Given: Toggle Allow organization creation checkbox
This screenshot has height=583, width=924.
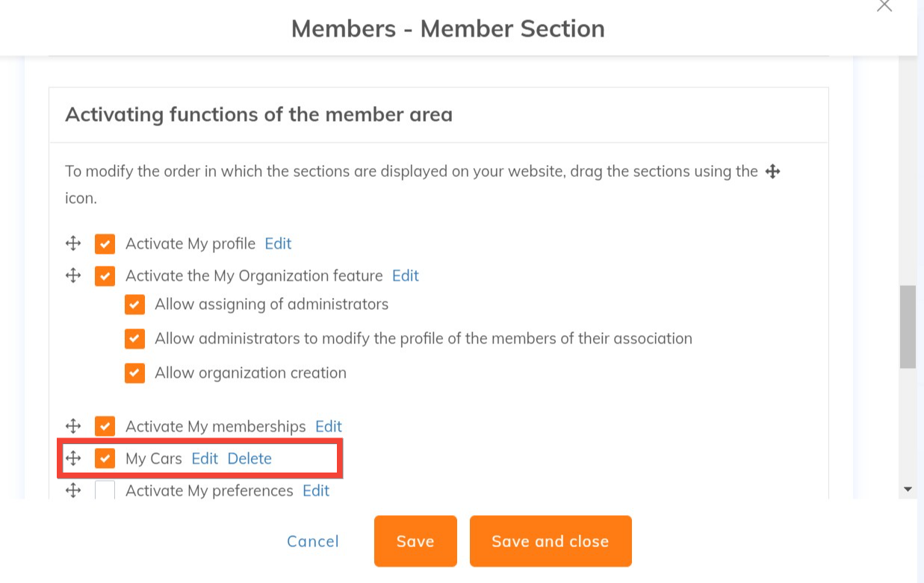Looking at the screenshot, I should click(x=134, y=373).
